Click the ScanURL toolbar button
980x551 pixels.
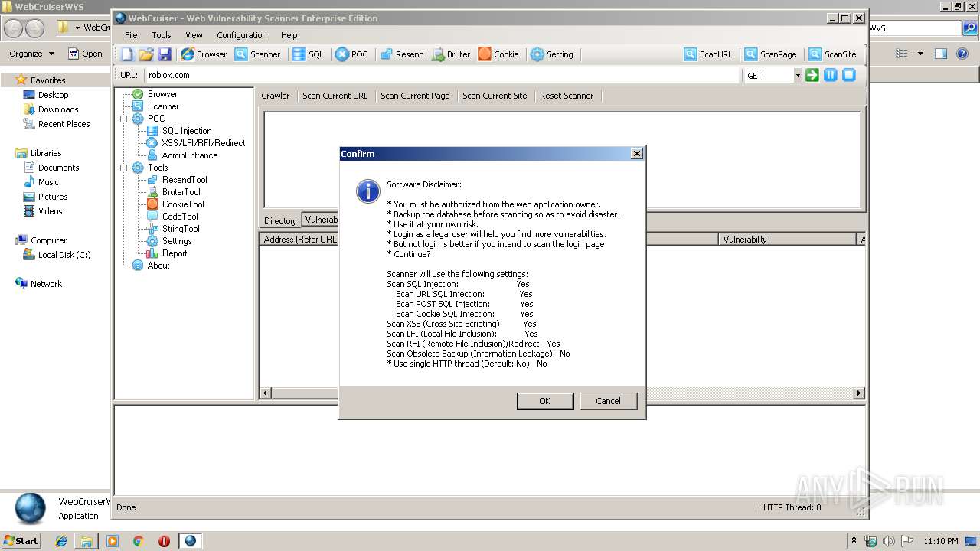(x=708, y=54)
